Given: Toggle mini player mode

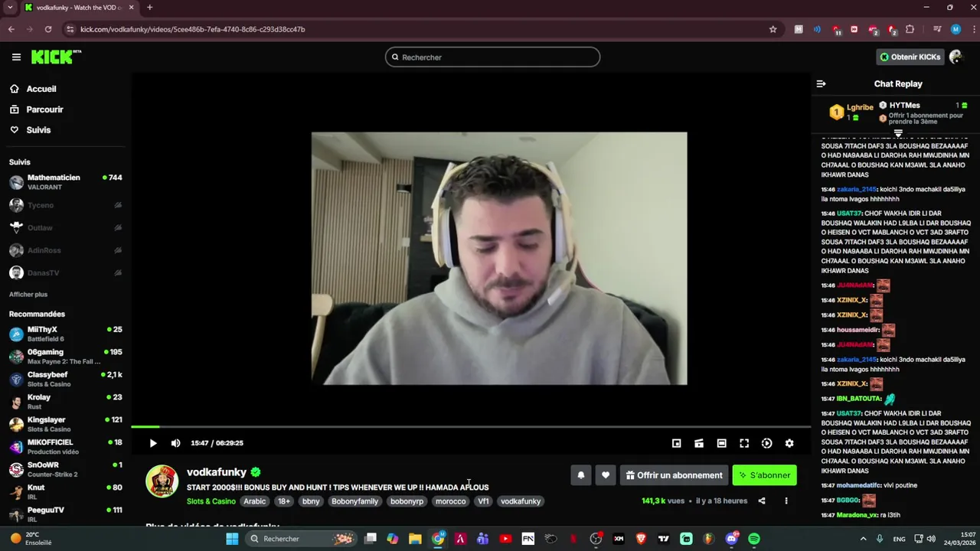Looking at the screenshot, I should point(676,443).
